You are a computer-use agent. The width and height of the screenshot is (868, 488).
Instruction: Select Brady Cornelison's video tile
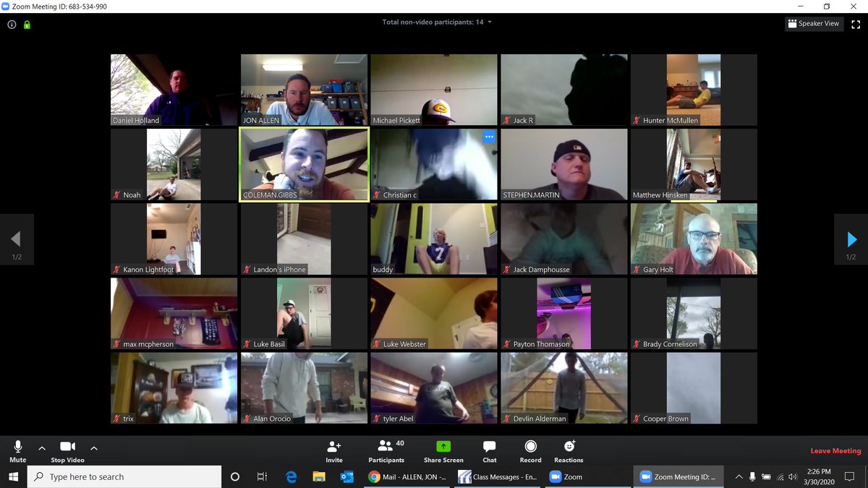pyautogui.click(x=694, y=313)
